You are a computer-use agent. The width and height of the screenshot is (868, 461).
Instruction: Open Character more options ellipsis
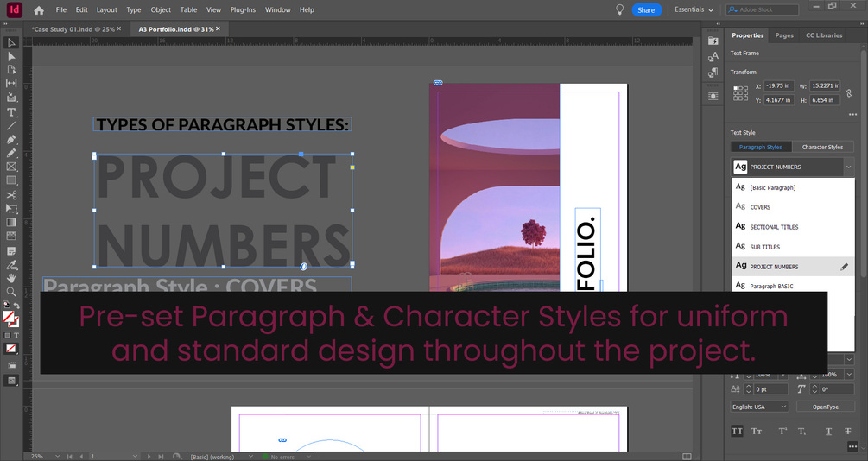pyautogui.click(x=852, y=446)
